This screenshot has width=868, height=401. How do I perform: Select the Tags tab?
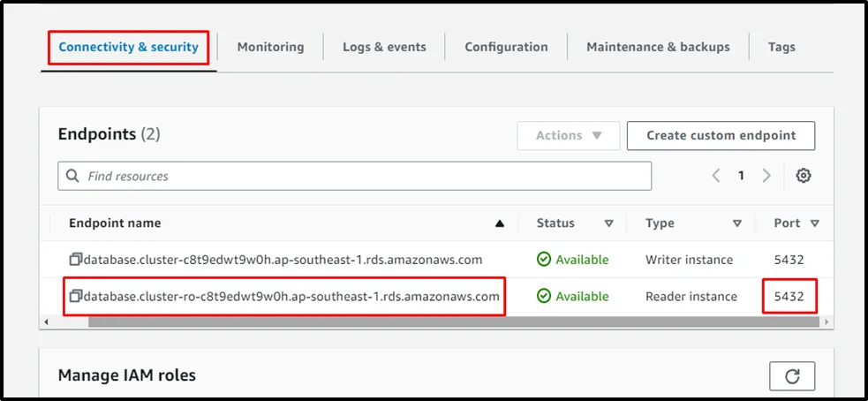tap(781, 47)
